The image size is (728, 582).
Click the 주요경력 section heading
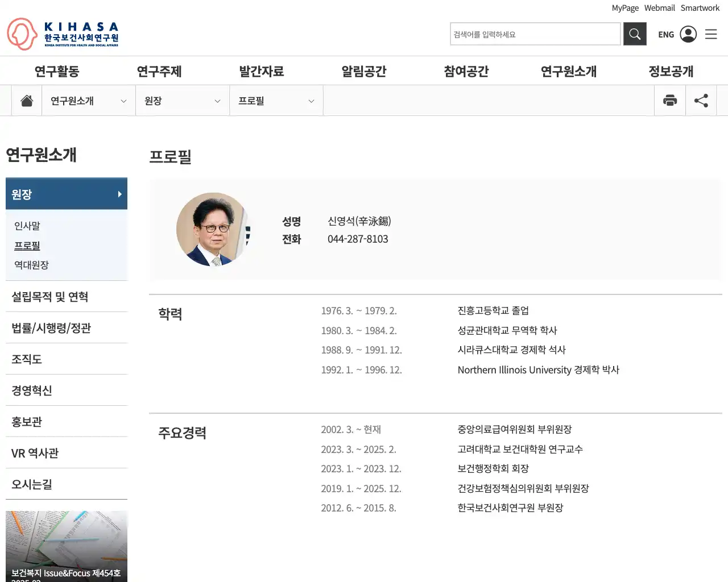click(182, 433)
